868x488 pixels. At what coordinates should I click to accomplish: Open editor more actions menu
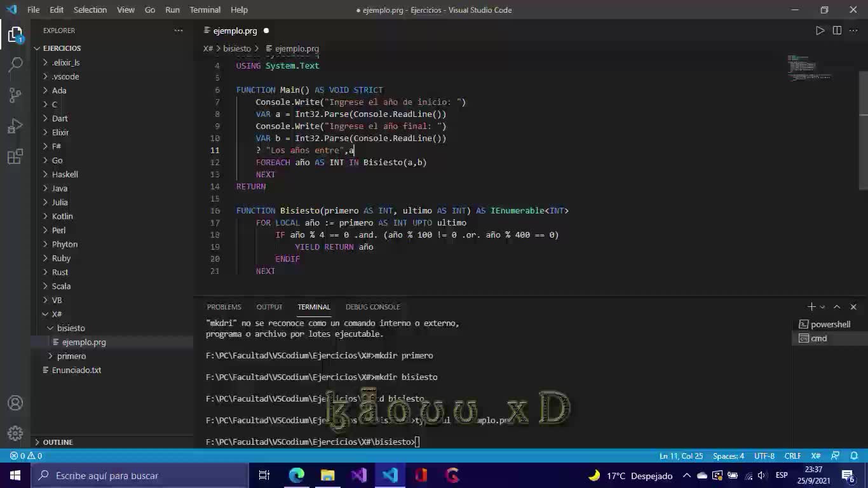click(853, 30)
